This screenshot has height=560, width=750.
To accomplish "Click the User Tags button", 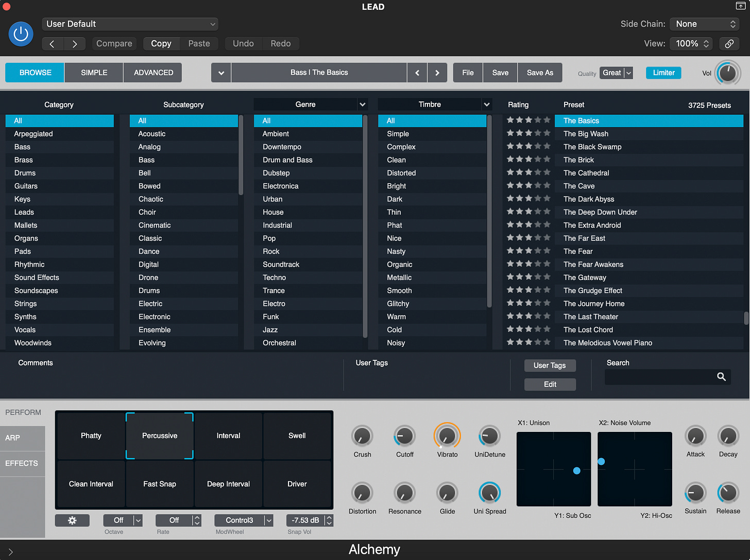I will (x=550, y=365).
